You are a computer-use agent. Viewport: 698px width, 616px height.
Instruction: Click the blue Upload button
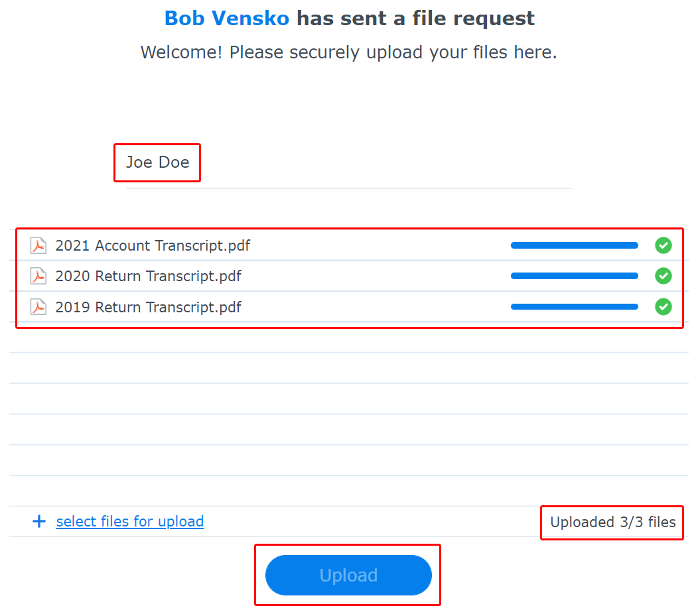click(348, 575)
